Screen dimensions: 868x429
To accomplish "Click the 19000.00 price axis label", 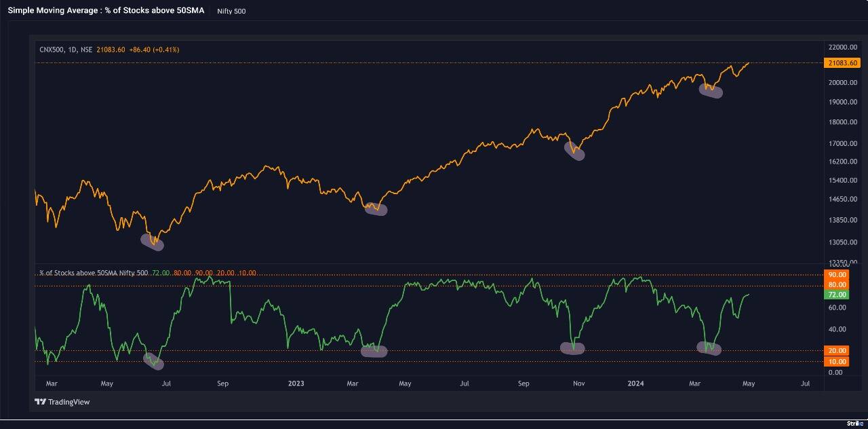I will point(843,102).
